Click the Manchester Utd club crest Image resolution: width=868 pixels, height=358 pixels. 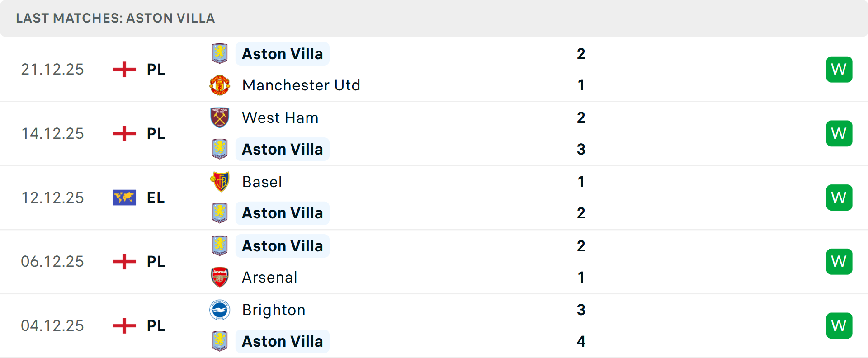220,85
